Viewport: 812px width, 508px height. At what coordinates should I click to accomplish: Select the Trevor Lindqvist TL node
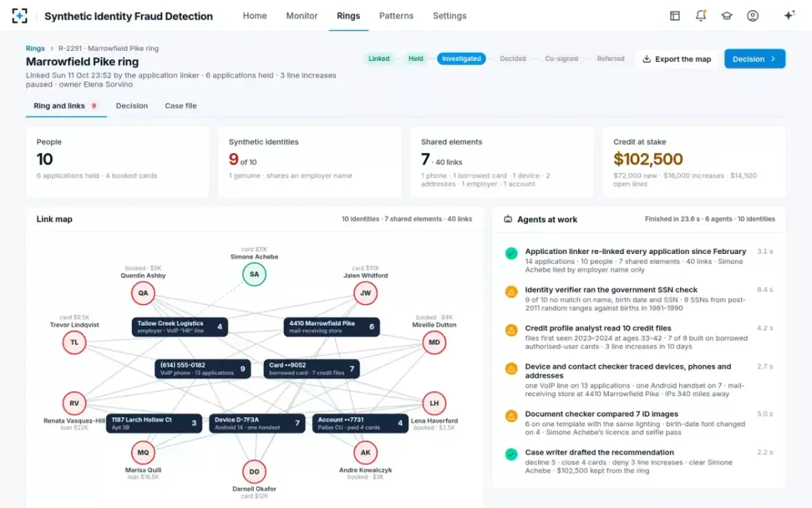(x=74, y=343)
